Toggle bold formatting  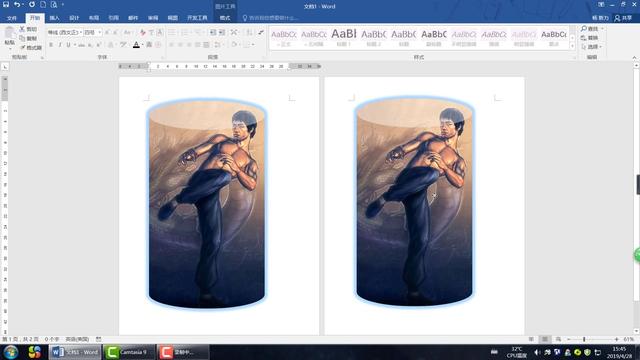pos(51,45)
